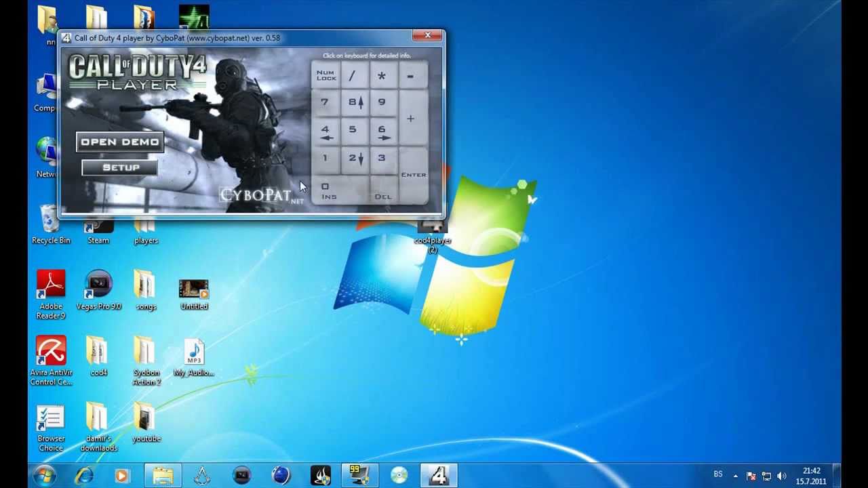The width and height of the screenshot is (868, 488).
Task: Select the Steam shortcut on the desktop
Action: [98, 231]
